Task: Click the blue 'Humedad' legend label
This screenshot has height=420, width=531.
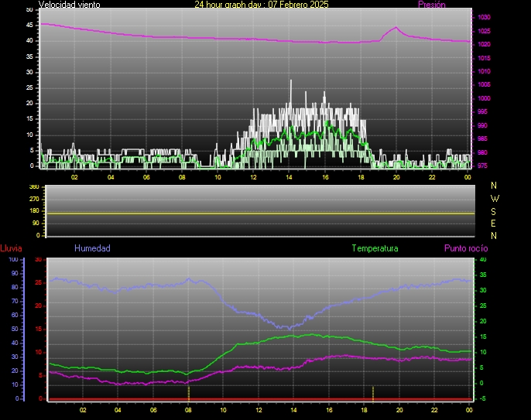Action: [92, 248]
